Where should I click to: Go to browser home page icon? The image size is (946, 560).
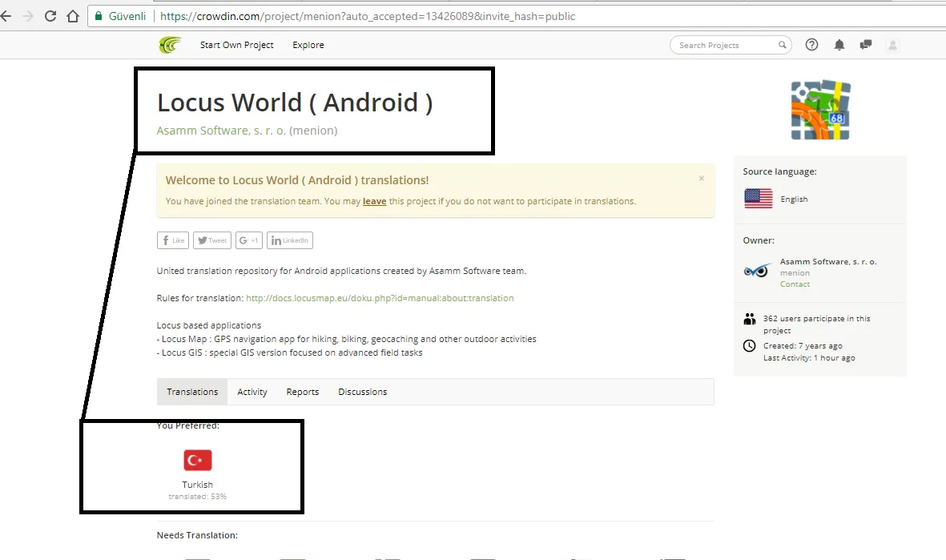(73, 16)
